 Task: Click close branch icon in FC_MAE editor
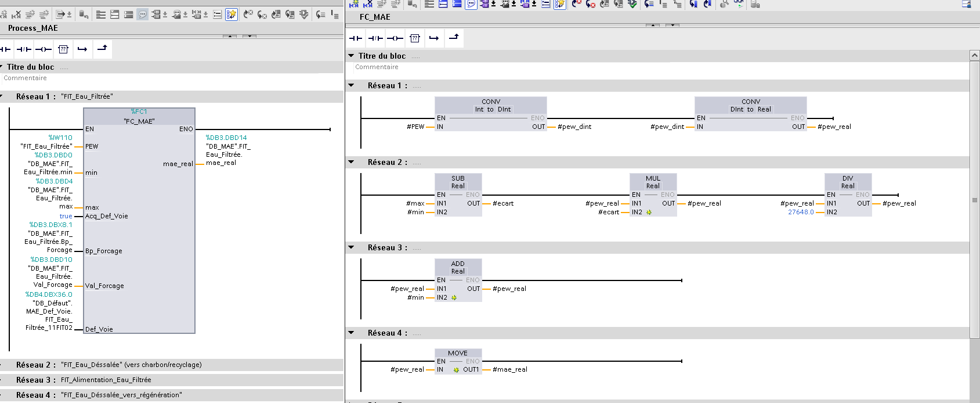coord(454,38)
